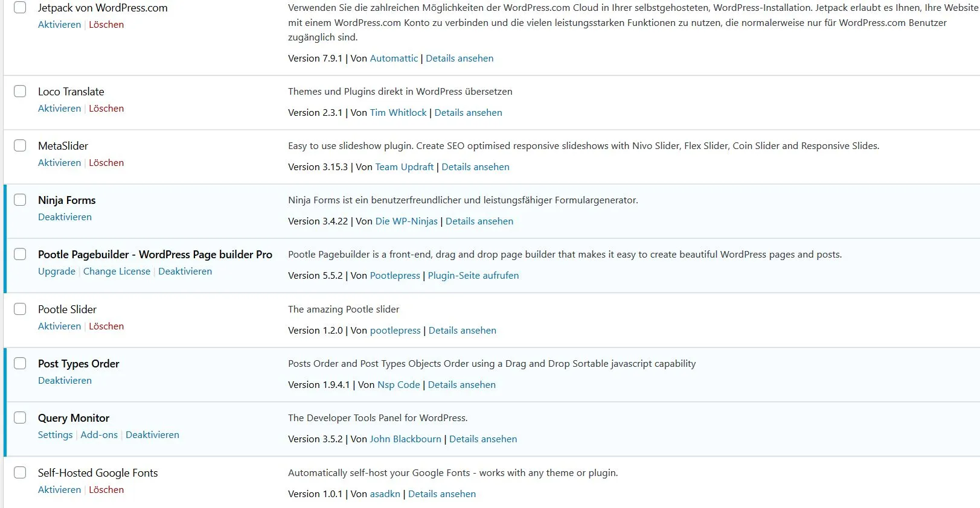The width and height of the screenshot is (980, 508).
Task: Delete Jetpack using its Löschen link
Action: point(106,25)
